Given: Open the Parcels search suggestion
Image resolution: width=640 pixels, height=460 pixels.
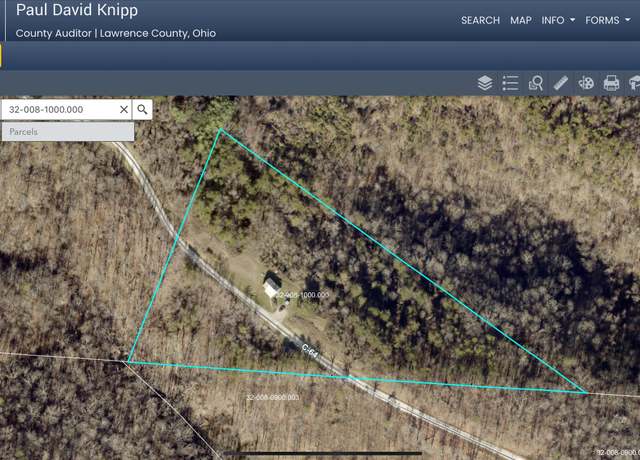Looking at the screenshot, I should 68,132.
